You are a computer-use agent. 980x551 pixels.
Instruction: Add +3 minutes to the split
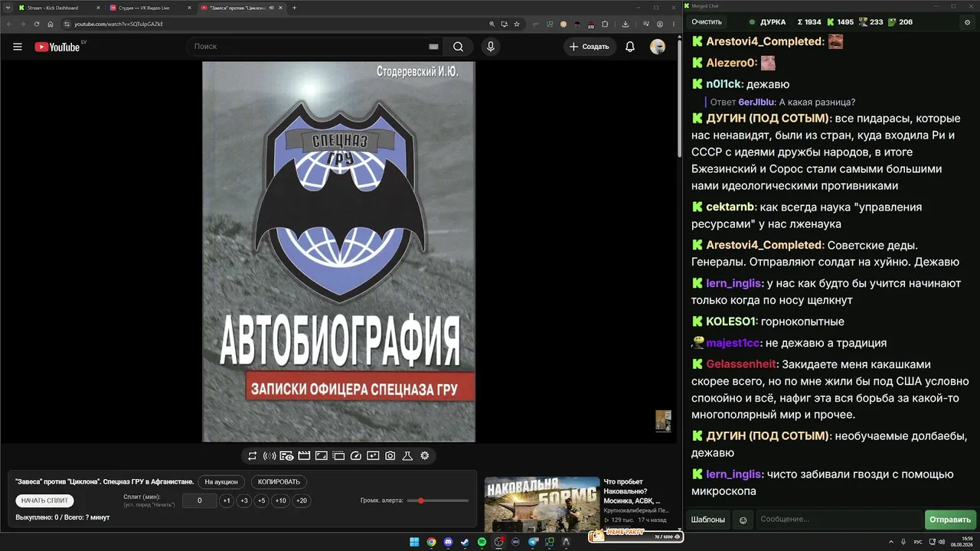point(244,500)
